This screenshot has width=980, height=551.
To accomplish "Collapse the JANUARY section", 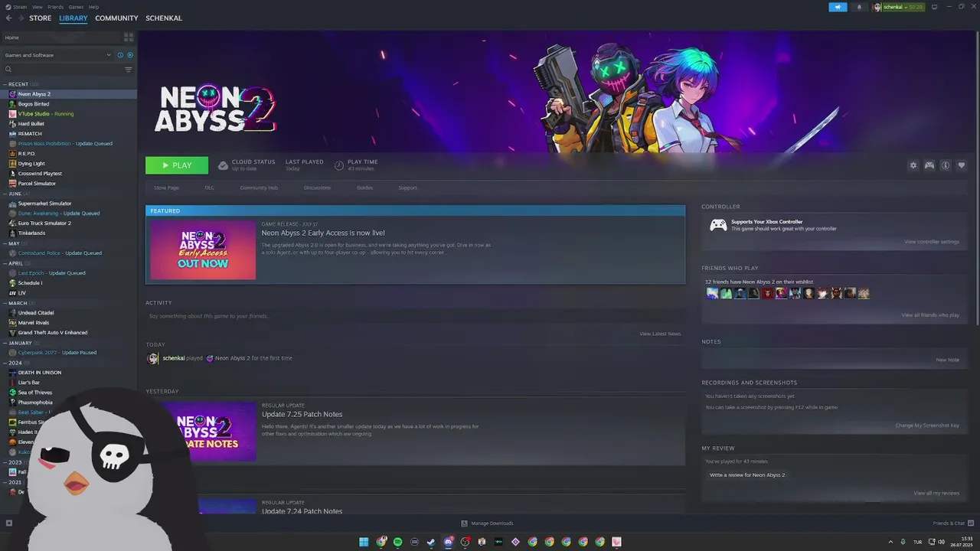I will tap(20, 343).
